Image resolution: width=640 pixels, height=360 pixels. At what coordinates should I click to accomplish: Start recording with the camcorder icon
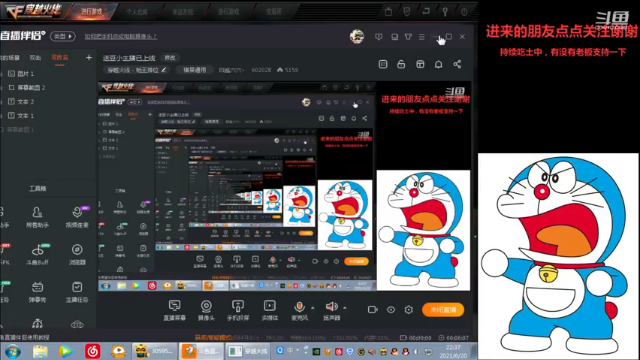click(372, 310)
